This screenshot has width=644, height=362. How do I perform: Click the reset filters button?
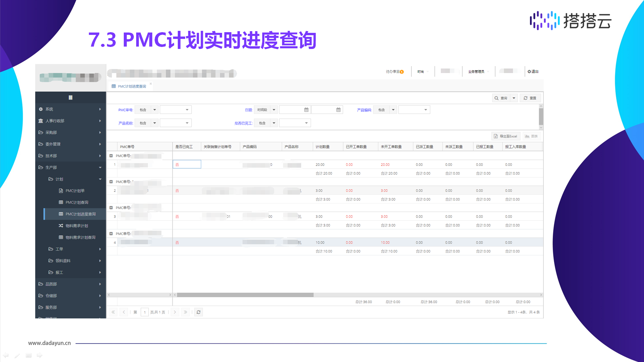coord(530,98)
